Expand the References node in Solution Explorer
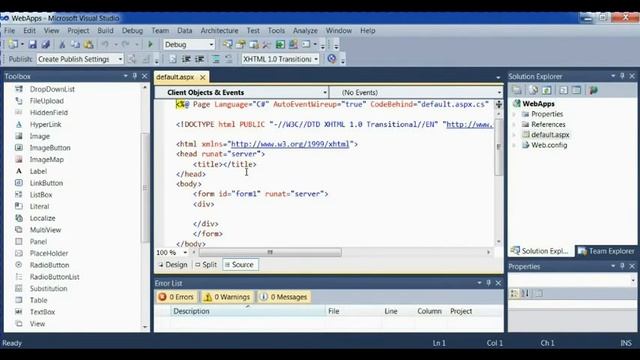The width and height of the screenshot is (640, 360). [515, 124]
